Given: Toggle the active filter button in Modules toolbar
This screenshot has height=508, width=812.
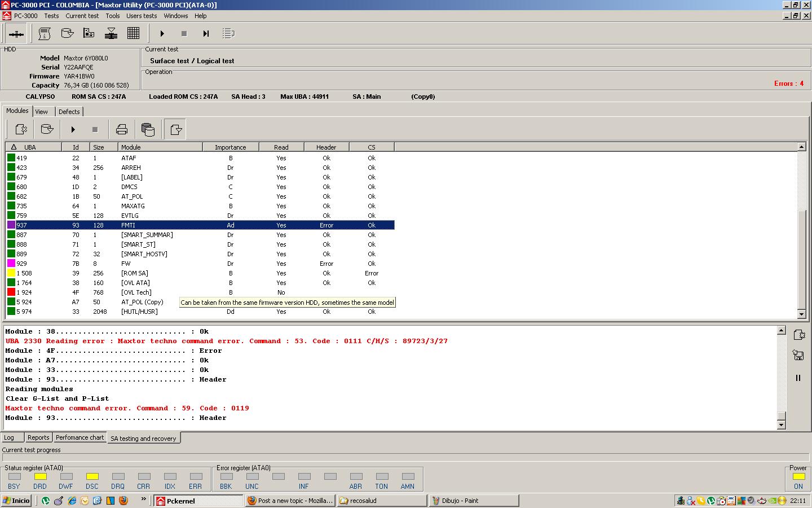Looking at the screenshot, I should tap(175, 129).
